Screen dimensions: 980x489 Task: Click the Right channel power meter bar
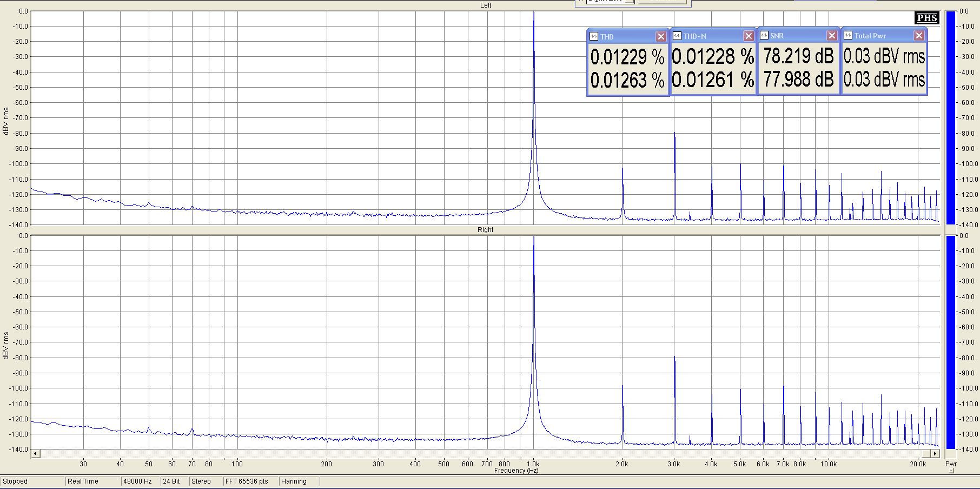coord(950,342)
